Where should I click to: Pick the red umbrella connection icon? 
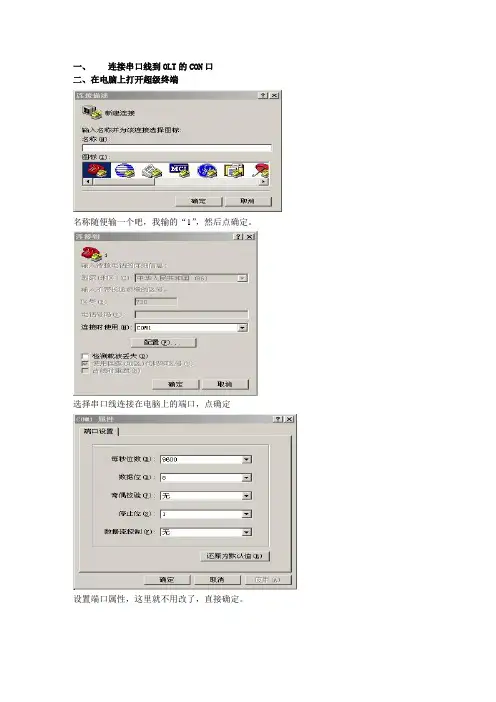261,170
